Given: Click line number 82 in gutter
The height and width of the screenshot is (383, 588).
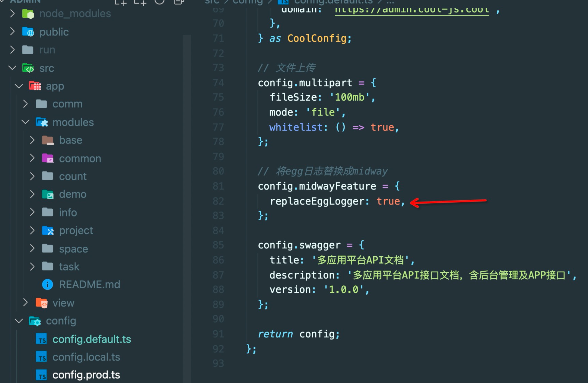Looking at the screenshot, I should pos(218,201).
